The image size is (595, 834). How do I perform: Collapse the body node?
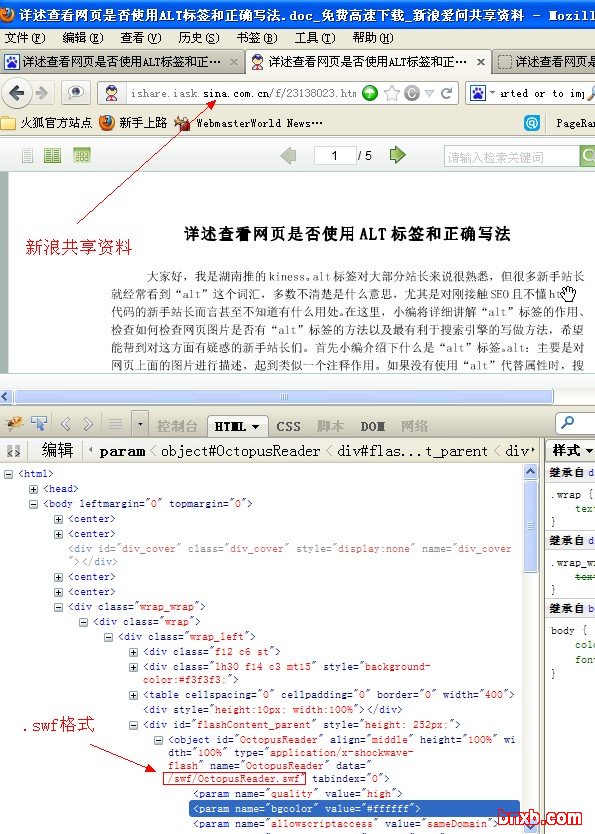(33, 504)
